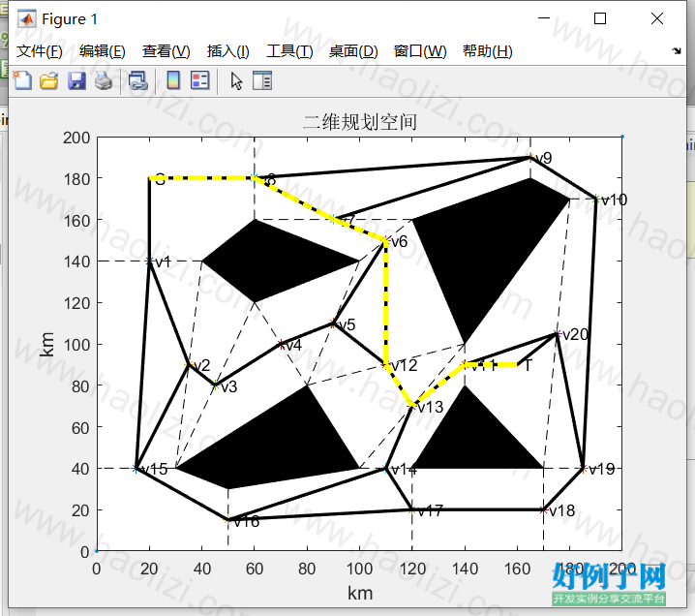Viewport: 695px width, 616px height.
Task: Click node label v19
Action: tap(601, 469)
